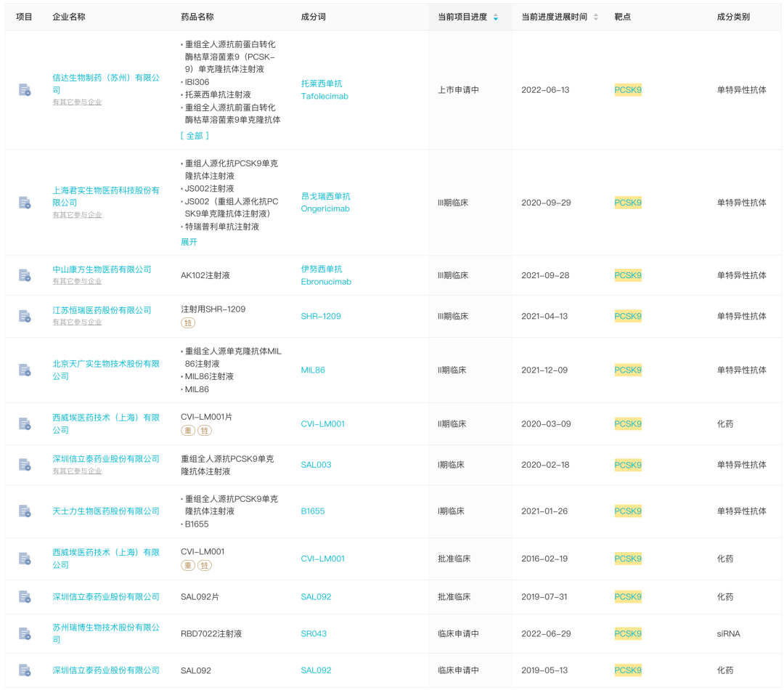The image size is (784, 690).
Task: Open project icon for 中山康方生物 row
Action: click(25, 275)
